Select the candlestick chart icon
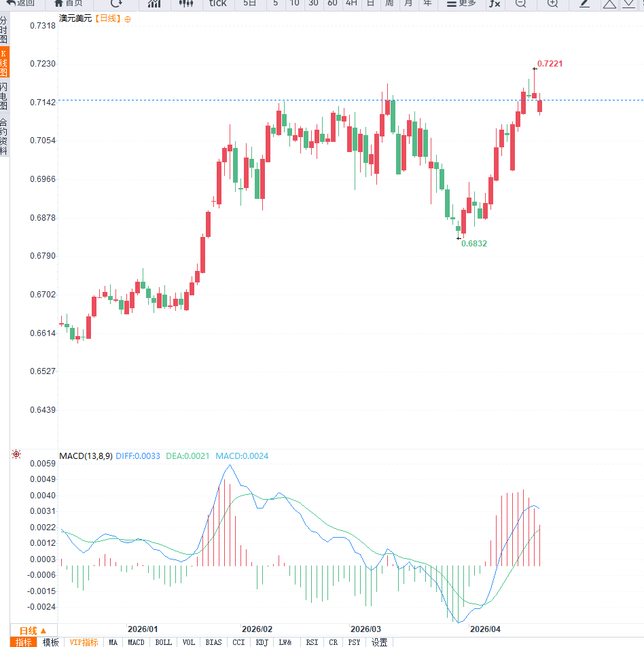The image size is (644, 647). (186, 3)
